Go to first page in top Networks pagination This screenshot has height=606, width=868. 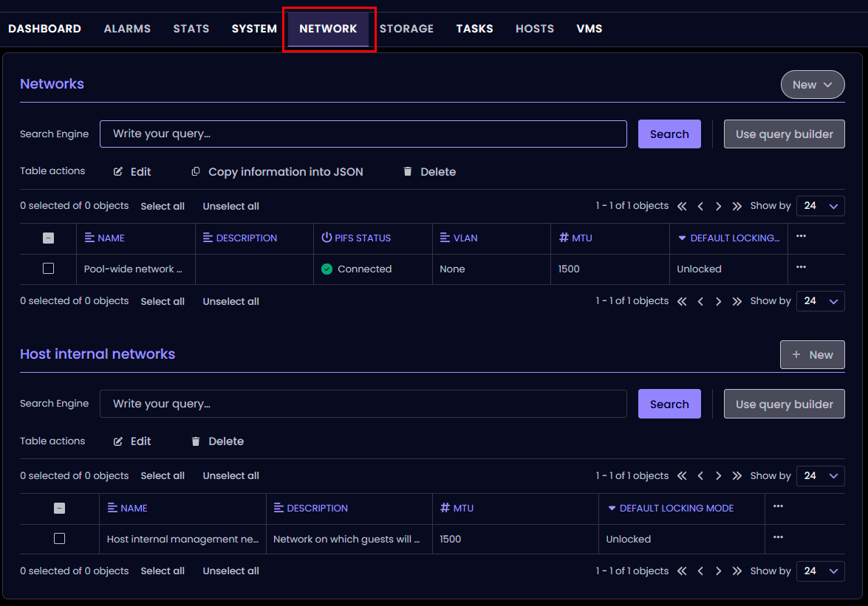[x=682, y=207]
